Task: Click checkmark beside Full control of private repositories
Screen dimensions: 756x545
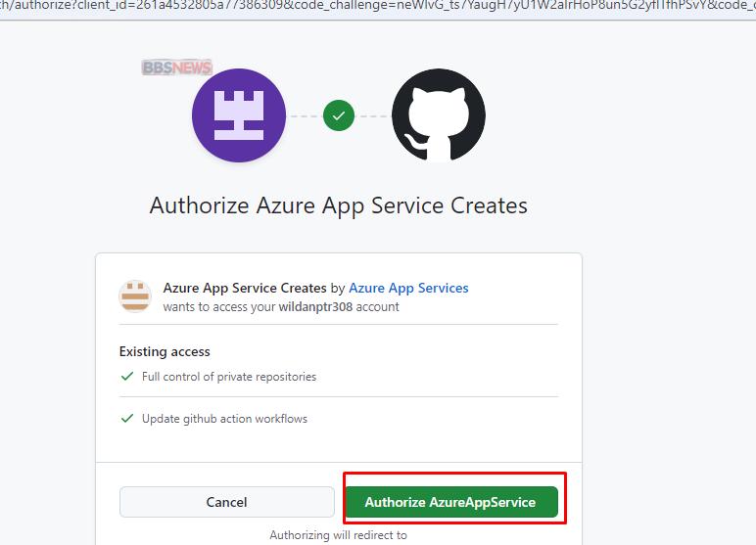Action: coord(126,377)
